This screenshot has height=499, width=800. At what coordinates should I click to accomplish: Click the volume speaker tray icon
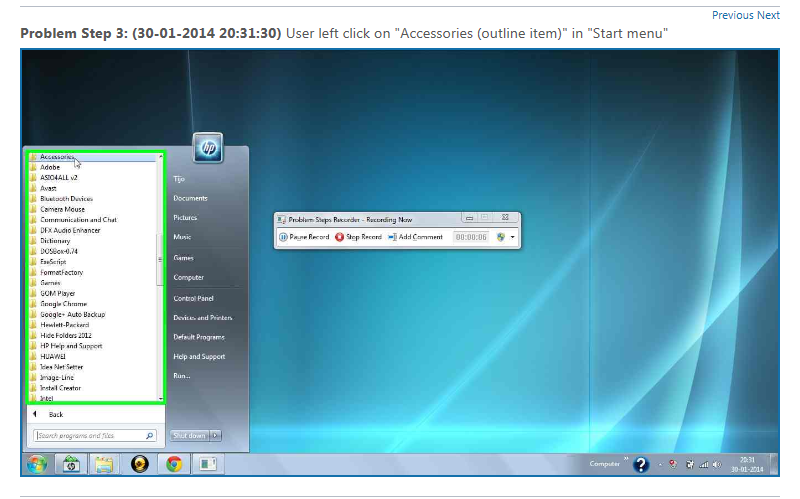717,464
